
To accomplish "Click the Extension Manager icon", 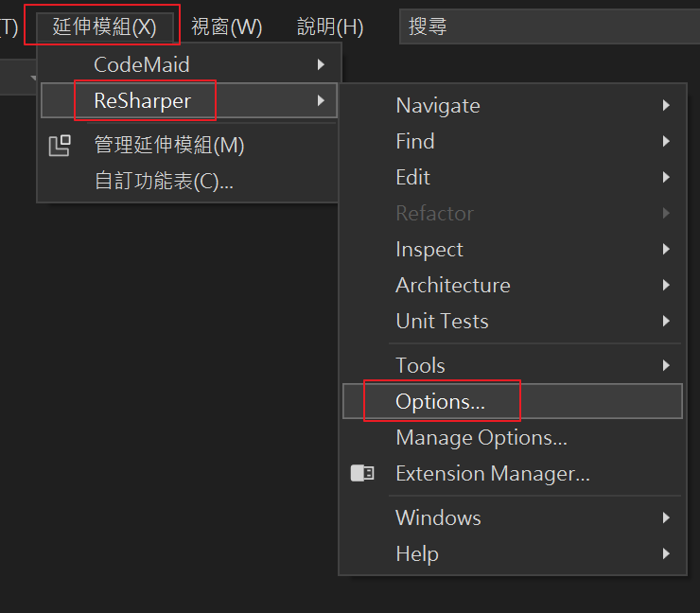I will [x=362, y=473].
